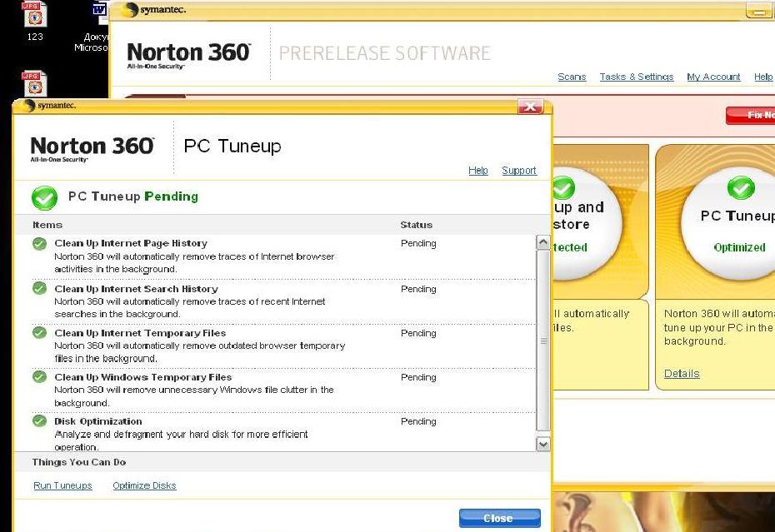This screenshot has width=775, height=532.
Task: Close the PC Tuneup dialog with the red X
Action: pos(530,107)
